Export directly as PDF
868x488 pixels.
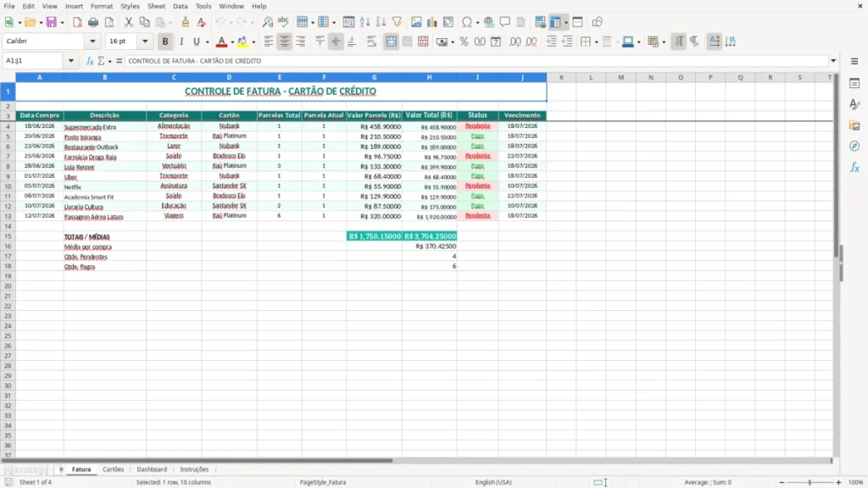point(77,22)
